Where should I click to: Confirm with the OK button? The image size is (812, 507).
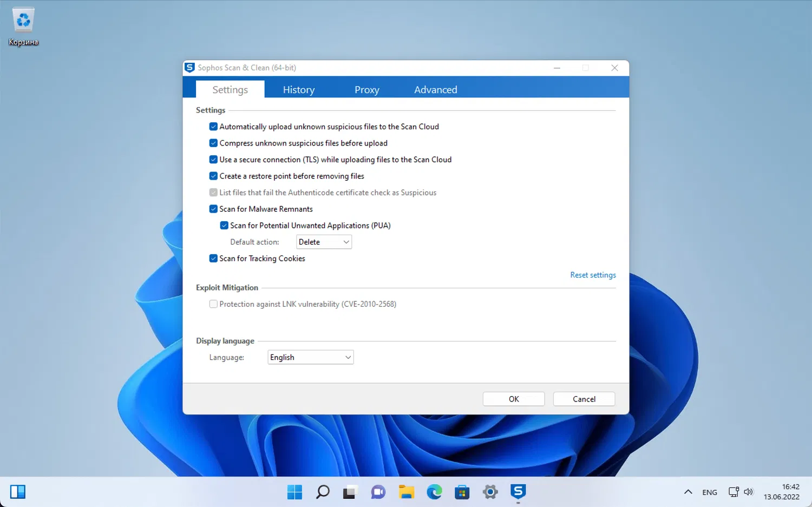pos(514,399)
